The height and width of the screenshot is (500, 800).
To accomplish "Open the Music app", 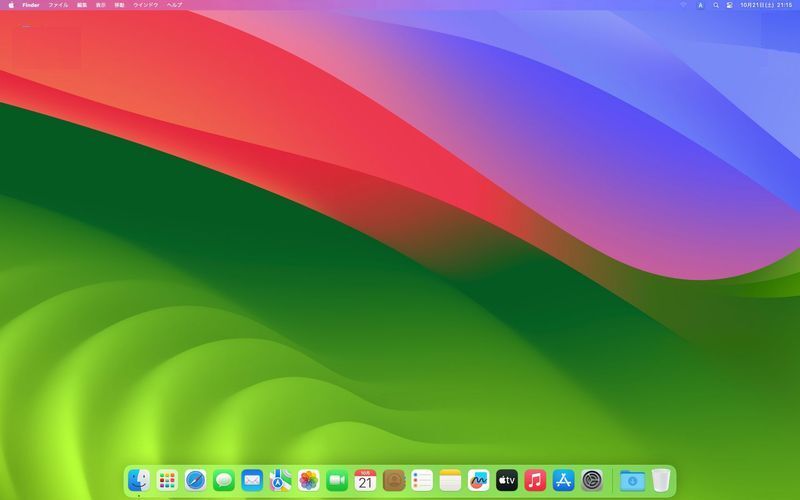I will [535, 481].
